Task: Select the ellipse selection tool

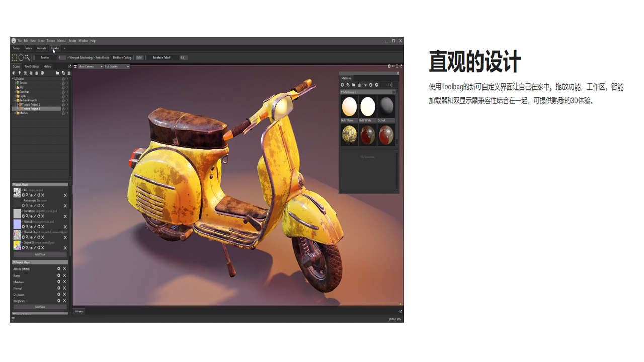Action: 21,58
